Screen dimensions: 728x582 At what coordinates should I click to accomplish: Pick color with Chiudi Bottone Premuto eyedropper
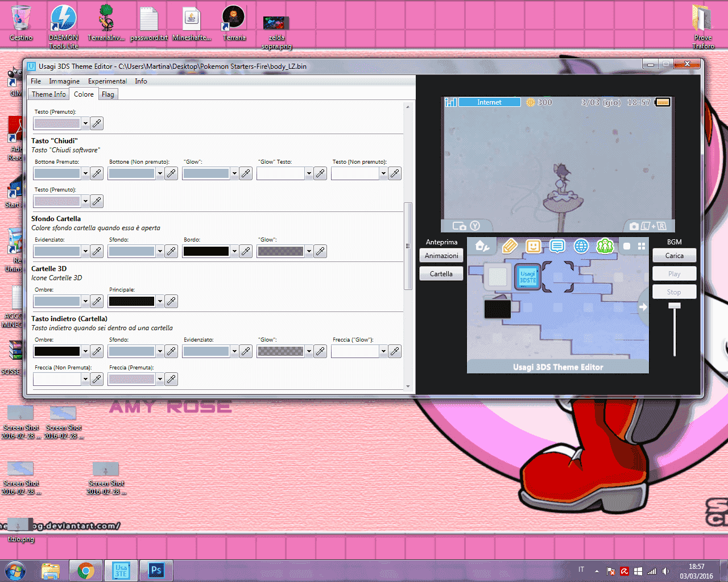(x=97, y=173)
